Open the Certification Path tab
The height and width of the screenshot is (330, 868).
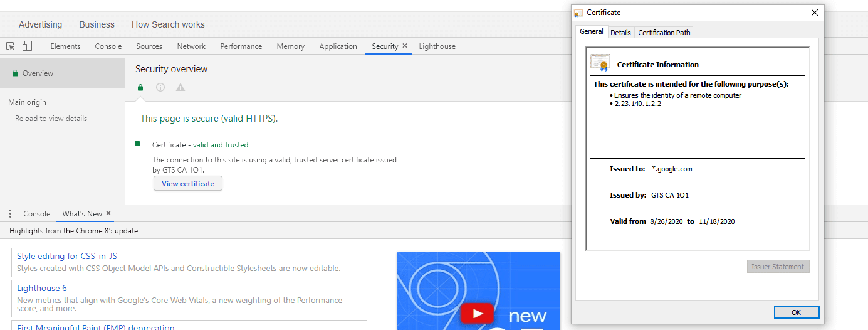tap(664, 33)
